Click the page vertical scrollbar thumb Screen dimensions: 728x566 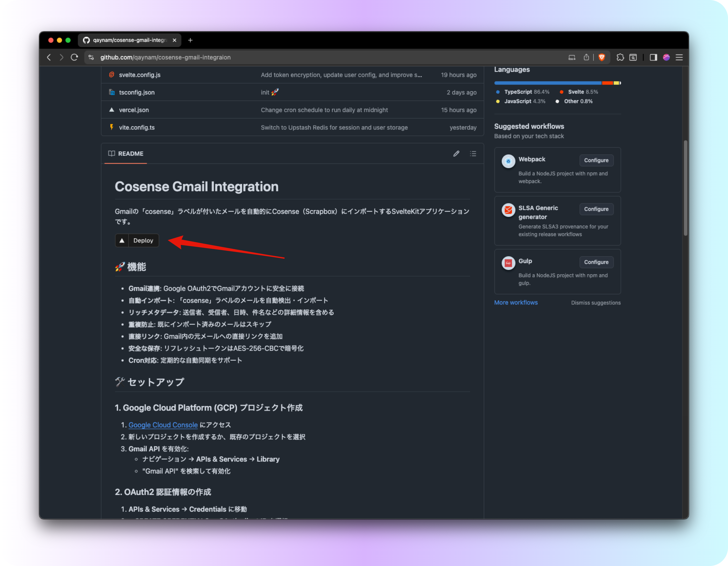point(686,188)
